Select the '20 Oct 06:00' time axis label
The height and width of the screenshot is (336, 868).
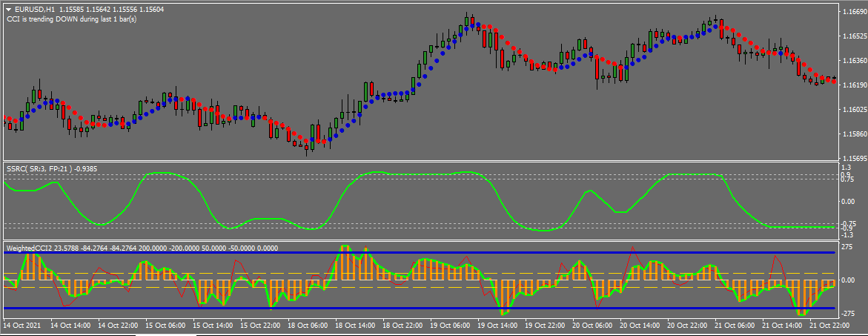(x=592, y=326)
